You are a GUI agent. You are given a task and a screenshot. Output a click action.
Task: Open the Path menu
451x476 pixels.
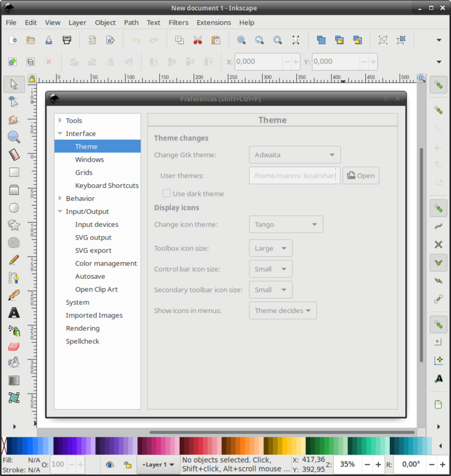[x=131, y=23]
